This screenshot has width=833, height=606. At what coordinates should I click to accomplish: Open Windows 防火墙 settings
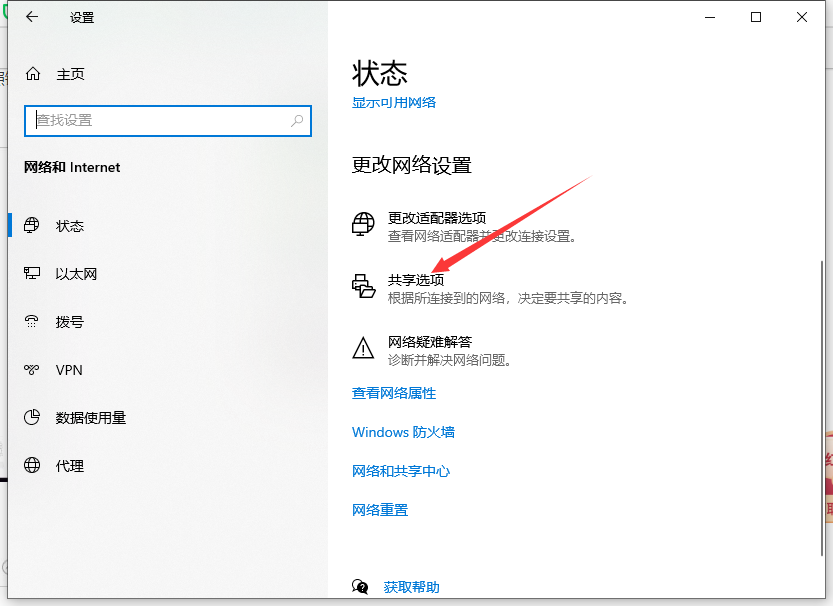[x=402, y=432]
